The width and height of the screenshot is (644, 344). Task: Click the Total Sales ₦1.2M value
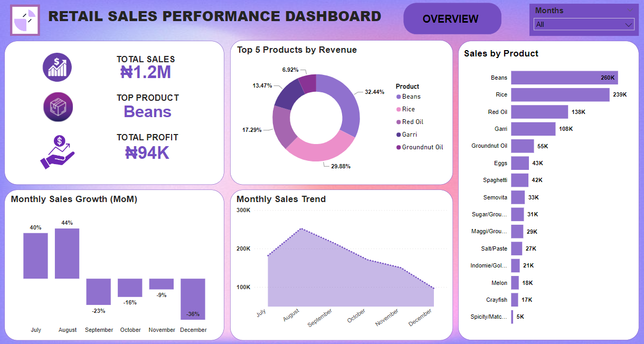pyautogui.click(x=145, y=72)
